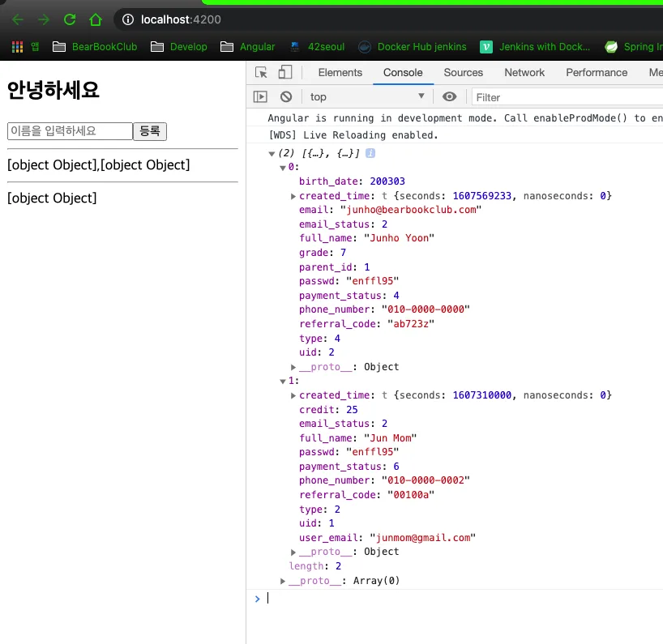663x644 pixels.
Task: Click the 등록 button
Action: (x=150, y=131)
